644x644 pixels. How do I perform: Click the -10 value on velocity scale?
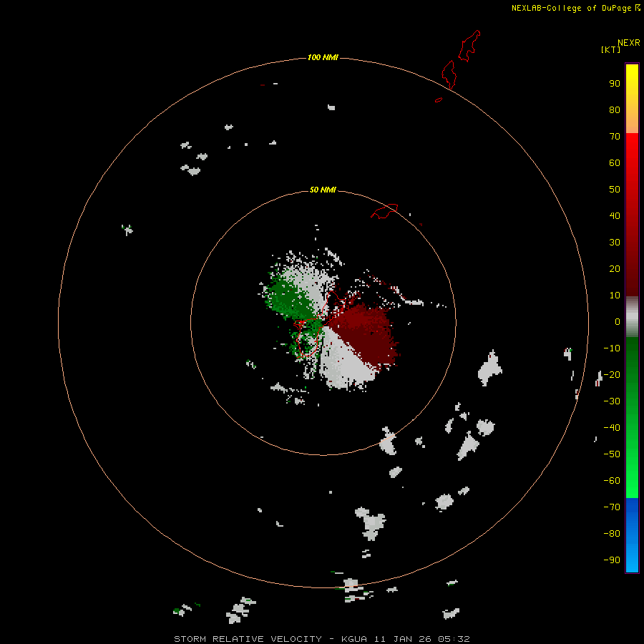(x=612, y=348)
